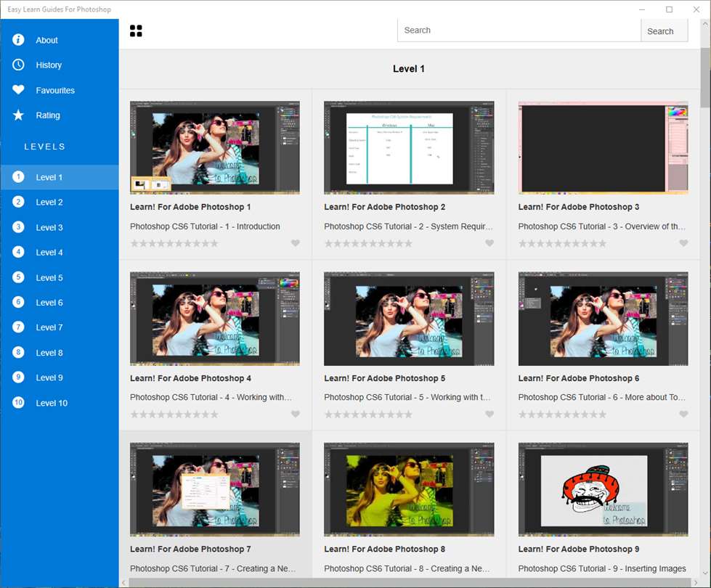This screenshot has height=588, width=711.
Task: Click the History clock icon
Action: tap(18, 65)
